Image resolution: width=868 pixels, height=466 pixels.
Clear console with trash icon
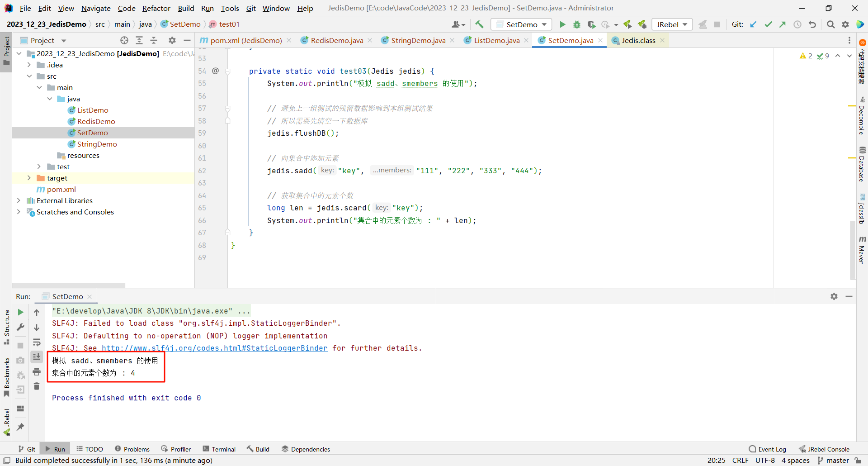(x=37, y=386)
